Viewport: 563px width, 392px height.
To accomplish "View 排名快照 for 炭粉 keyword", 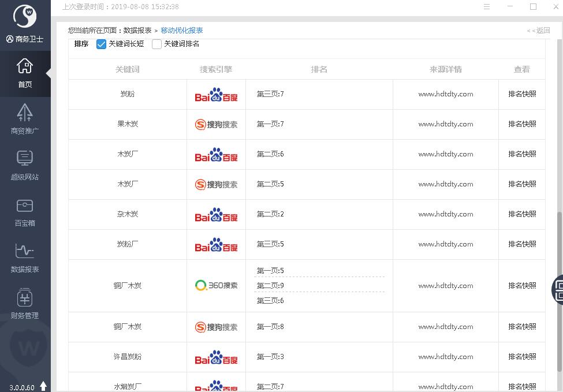I will [x=522, y=94].
